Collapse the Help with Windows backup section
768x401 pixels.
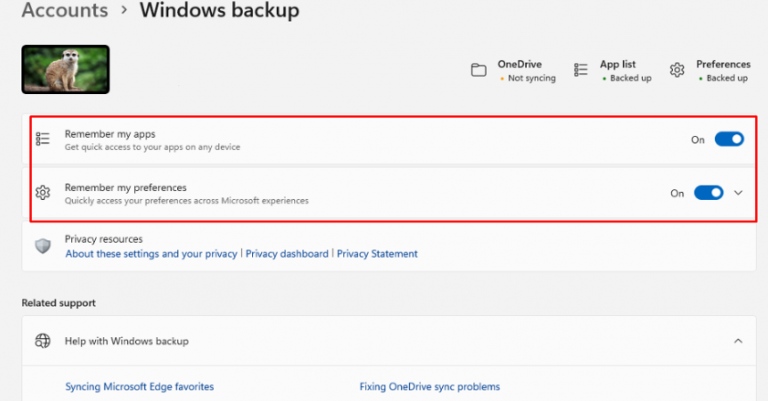[738, 341]
